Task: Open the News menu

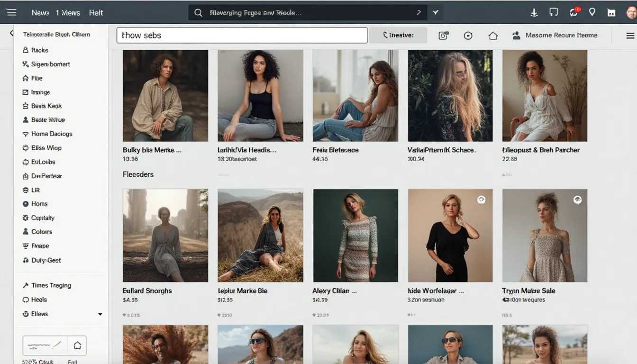Action: (x=40, y=13)
